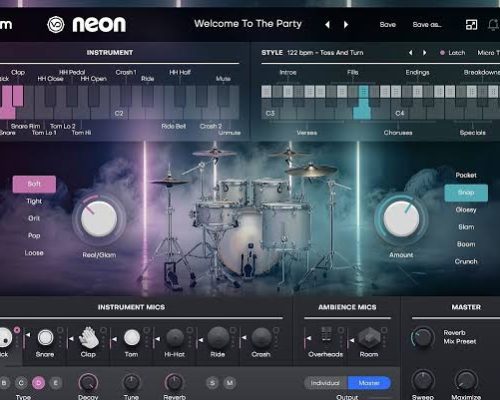
Task: Select the Pocket mix preset
Action: (x=466, y=175)
